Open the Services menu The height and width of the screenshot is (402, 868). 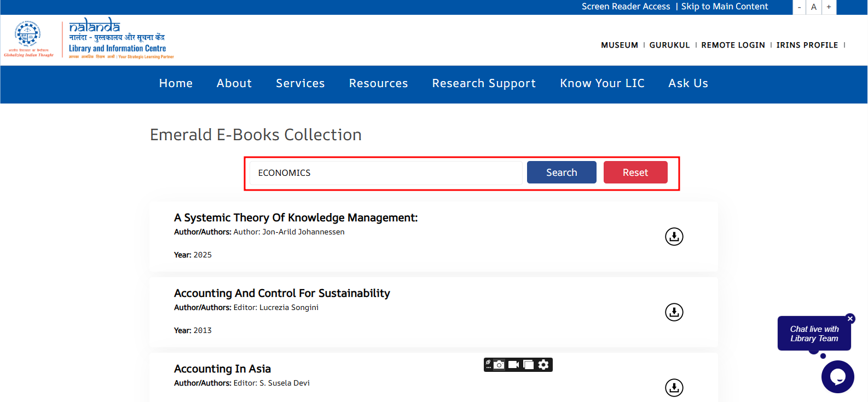(300, 83)
